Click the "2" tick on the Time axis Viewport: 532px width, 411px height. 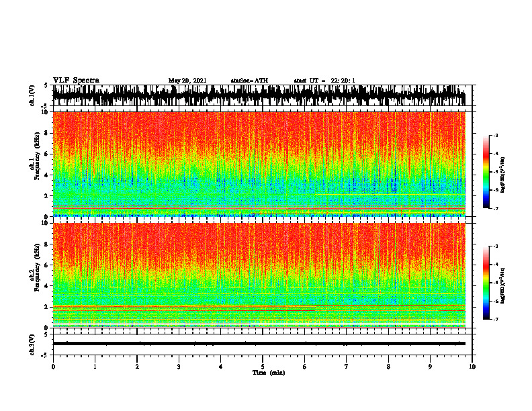tap(137, 367)
